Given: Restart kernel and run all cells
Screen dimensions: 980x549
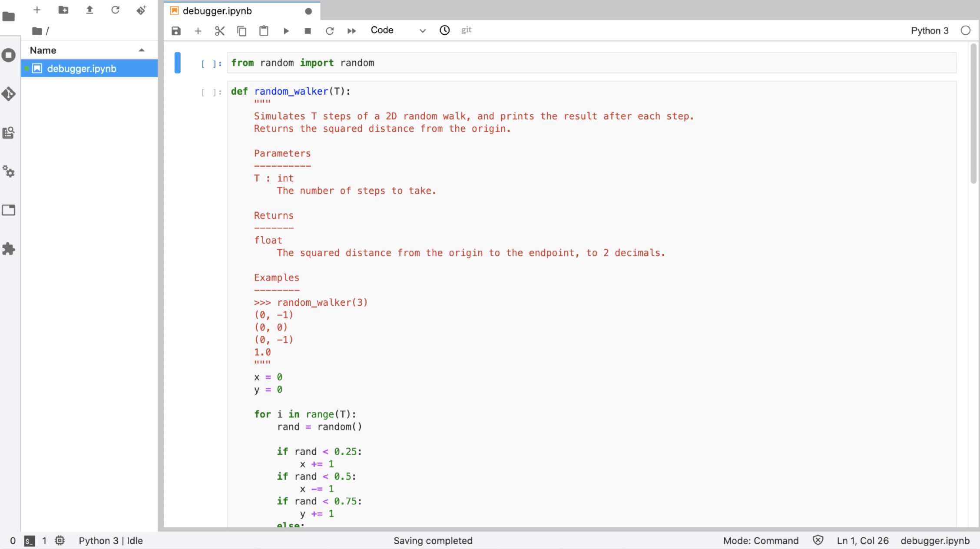Looking at the screenshot, I should (x=351, y=31).
